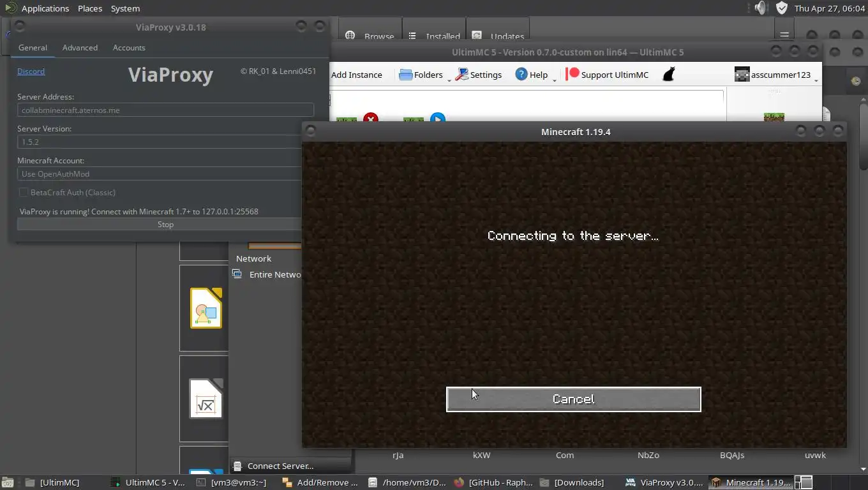This screenshot has height=490, width=868.
Task: Click the security shield tray icon
Action: (x=782, y=8)
